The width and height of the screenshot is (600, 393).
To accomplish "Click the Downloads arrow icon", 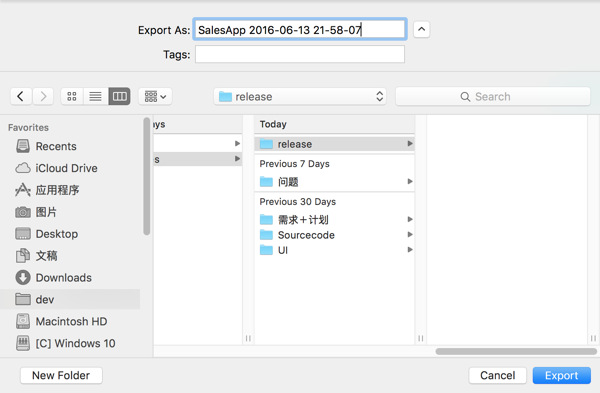I will click(x=23, y=277).
